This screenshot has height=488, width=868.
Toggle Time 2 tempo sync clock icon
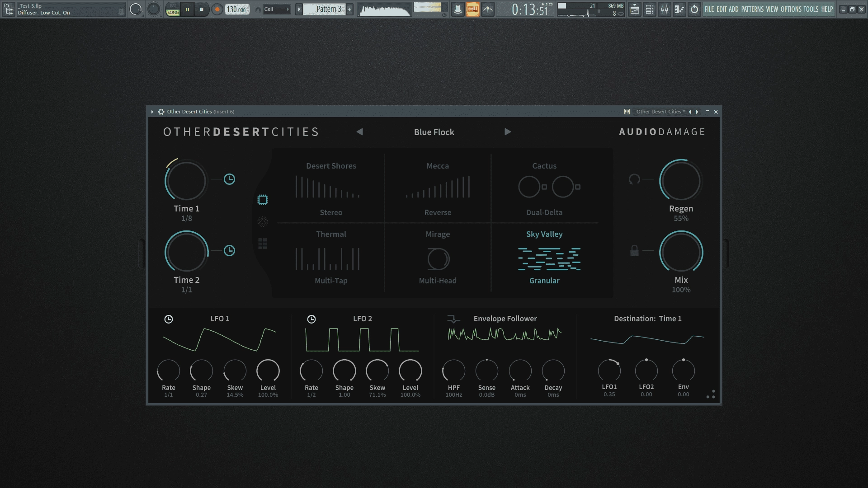[x=229, y=251]
